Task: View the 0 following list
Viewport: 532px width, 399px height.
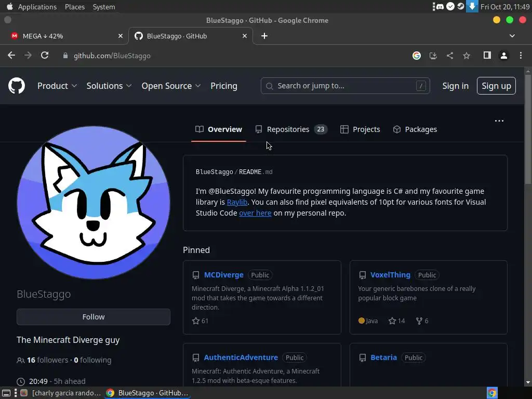Action: (92, 360)
